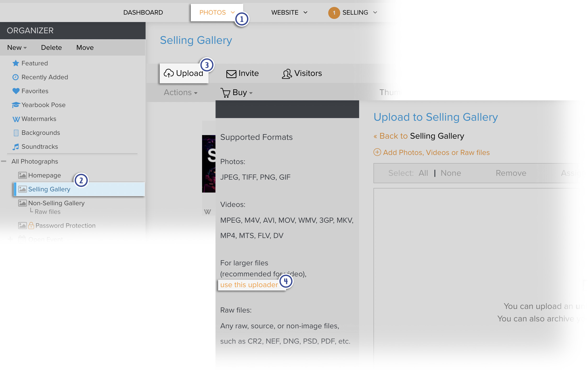Screen dimensions: 588x370
Task: Open Watermarks in the Organizer
Action: [x=39, y=119]
